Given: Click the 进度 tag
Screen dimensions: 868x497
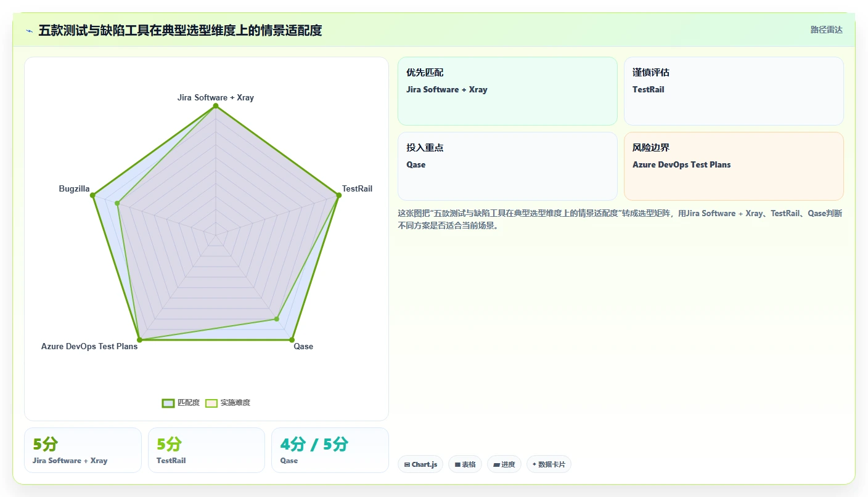Looking at the screenshot, I should pyautogui.click(x=504, y=464).
